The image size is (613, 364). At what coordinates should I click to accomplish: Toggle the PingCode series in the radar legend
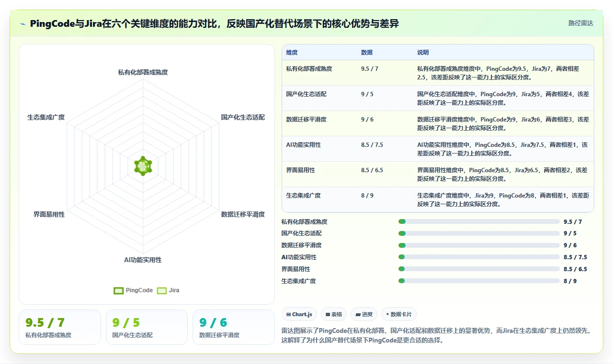pos(133,290)
